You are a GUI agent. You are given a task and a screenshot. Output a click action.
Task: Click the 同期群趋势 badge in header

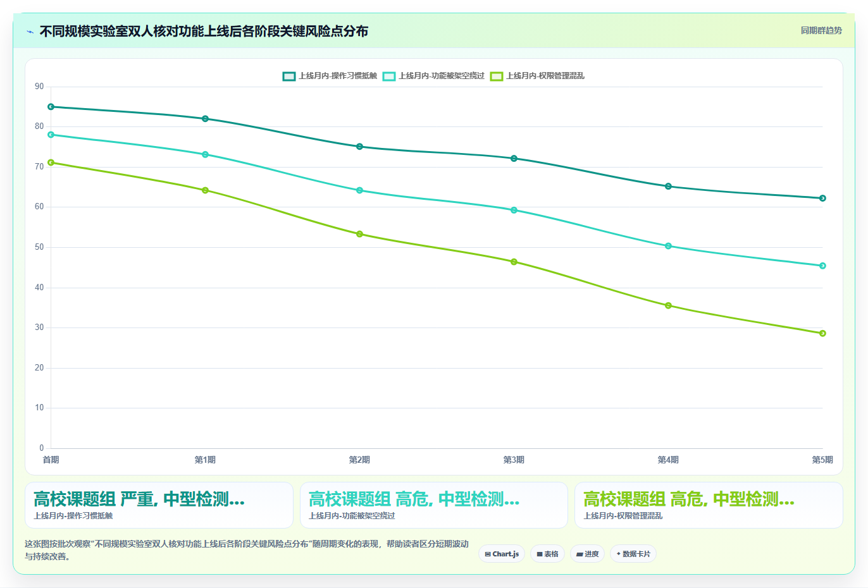coord(821,30)
